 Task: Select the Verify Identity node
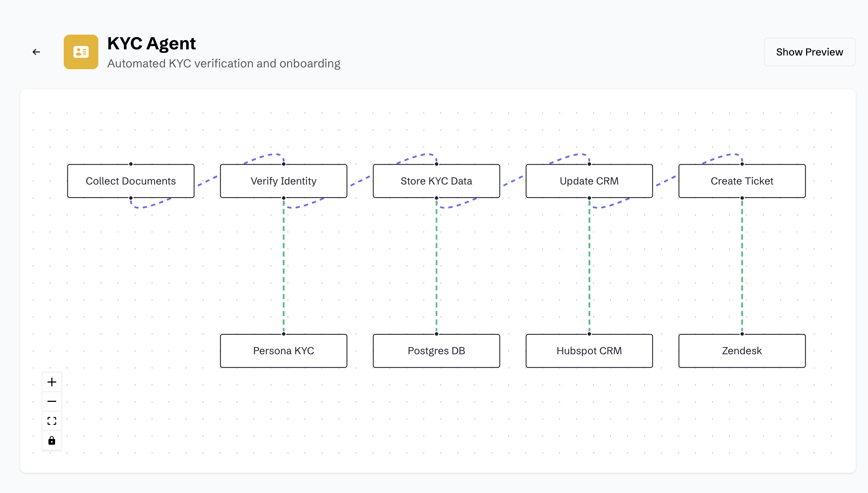point(284,181)
